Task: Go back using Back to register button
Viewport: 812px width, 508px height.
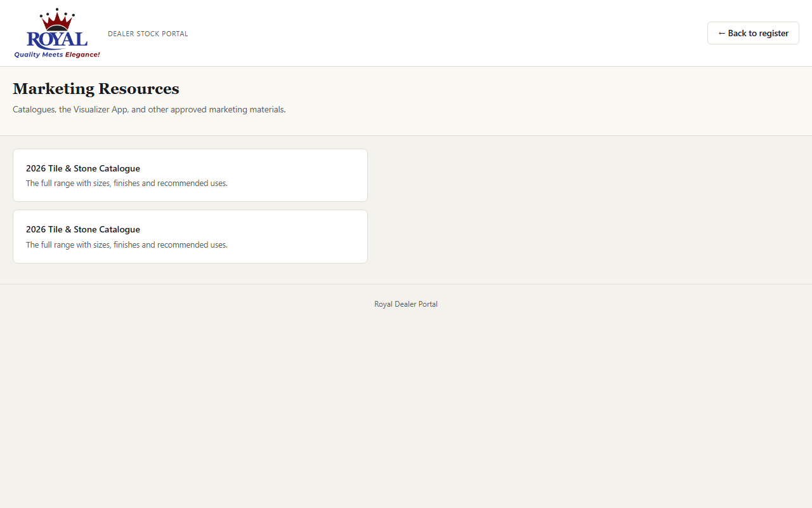Action: point(753,33)
